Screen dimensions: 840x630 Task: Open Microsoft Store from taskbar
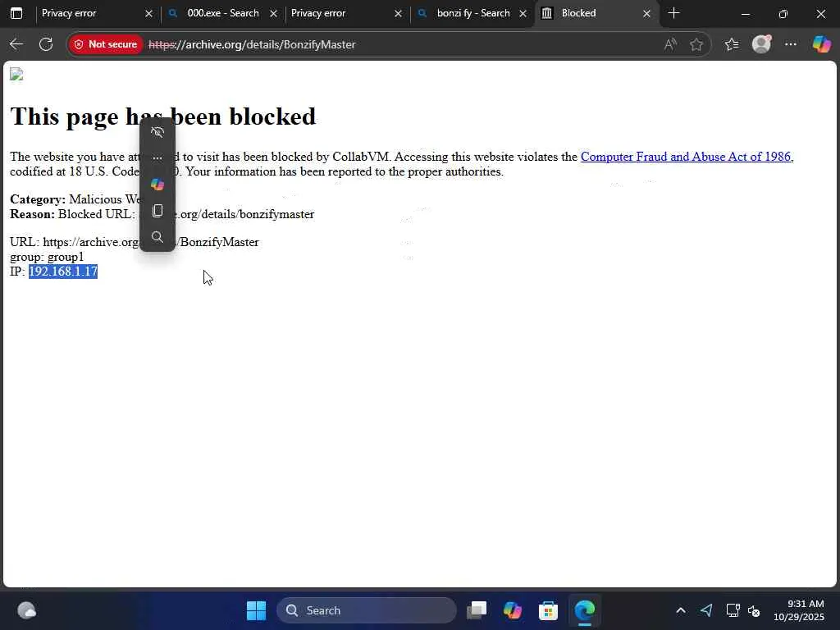pyautogui.click(x=548, y=610)
